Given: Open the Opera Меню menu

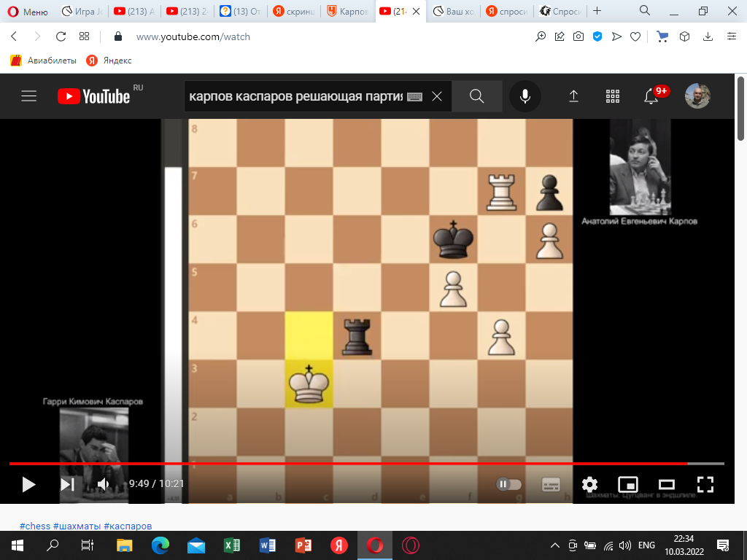Looking at the screenshot, I should tap(28, 12).
